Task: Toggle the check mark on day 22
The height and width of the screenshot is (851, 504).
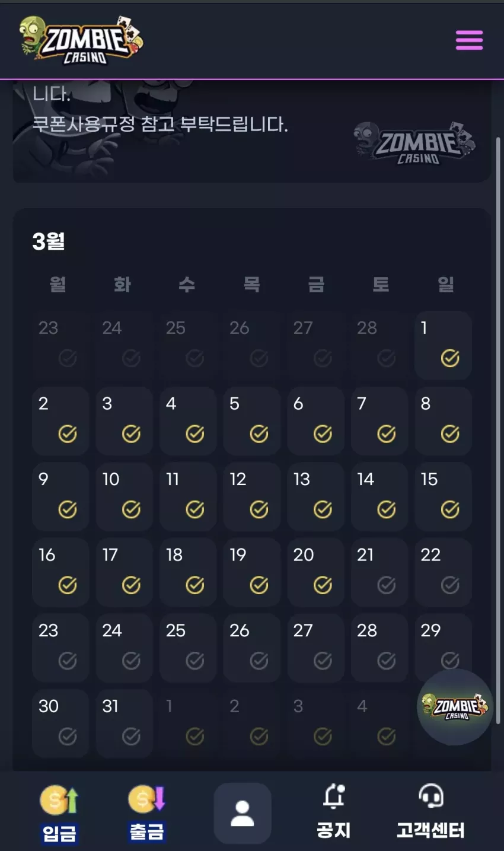Action: click(450, 585)
